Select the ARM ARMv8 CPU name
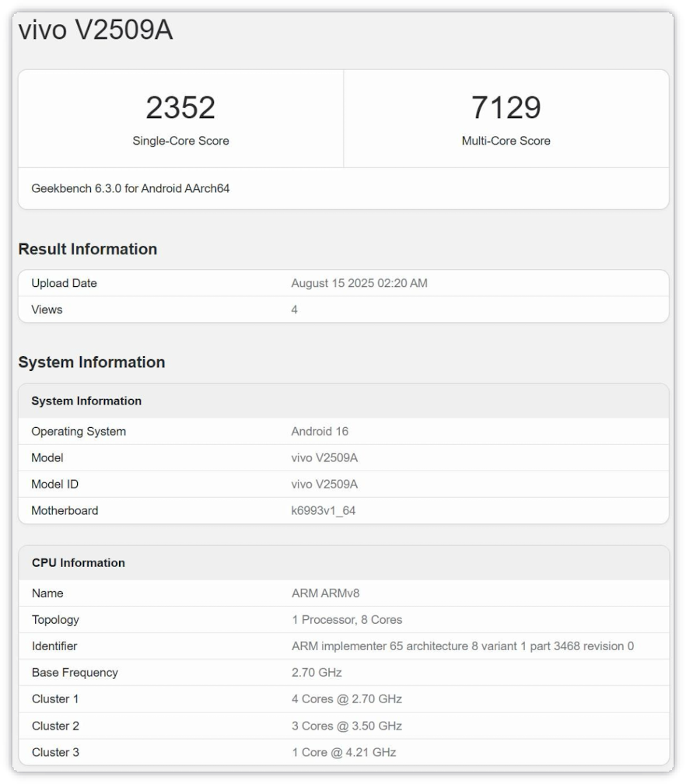686x784 pixels. pos(325,593)
